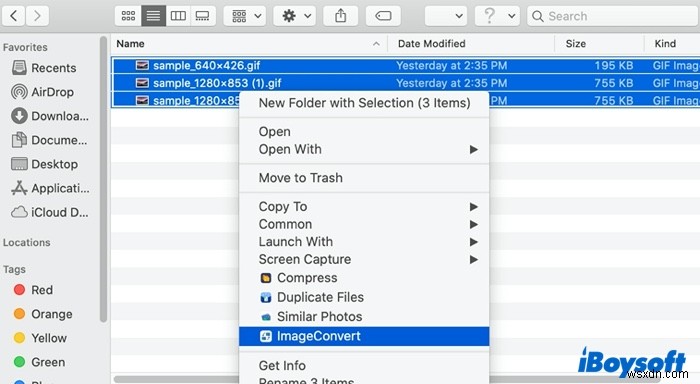
Task: Filter by the Red tag
Action: tap(33, 290)
